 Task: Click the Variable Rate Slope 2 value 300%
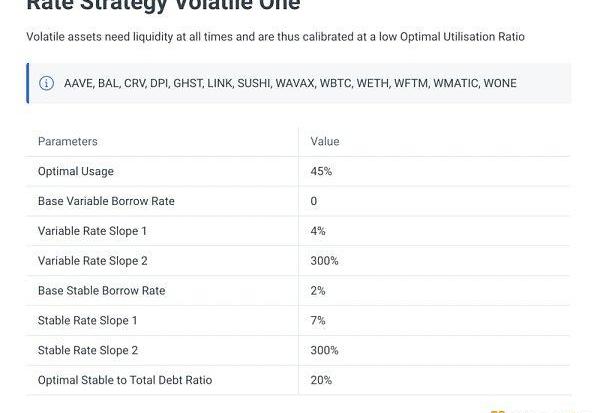coord(324,261)
